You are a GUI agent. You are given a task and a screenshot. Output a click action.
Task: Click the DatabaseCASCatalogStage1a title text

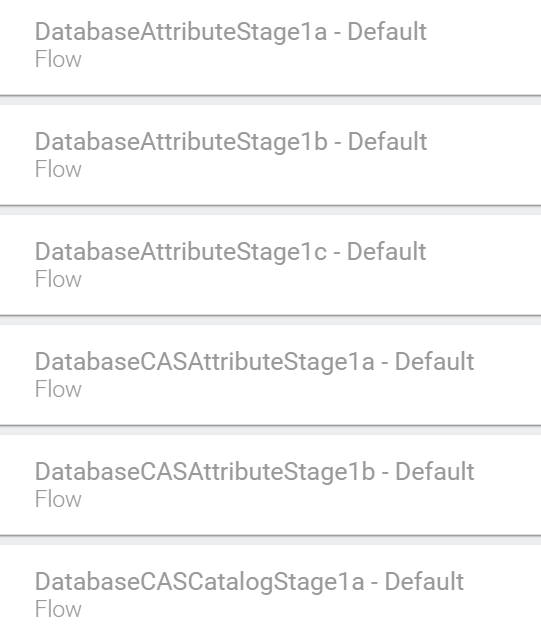tap(249, 581)
